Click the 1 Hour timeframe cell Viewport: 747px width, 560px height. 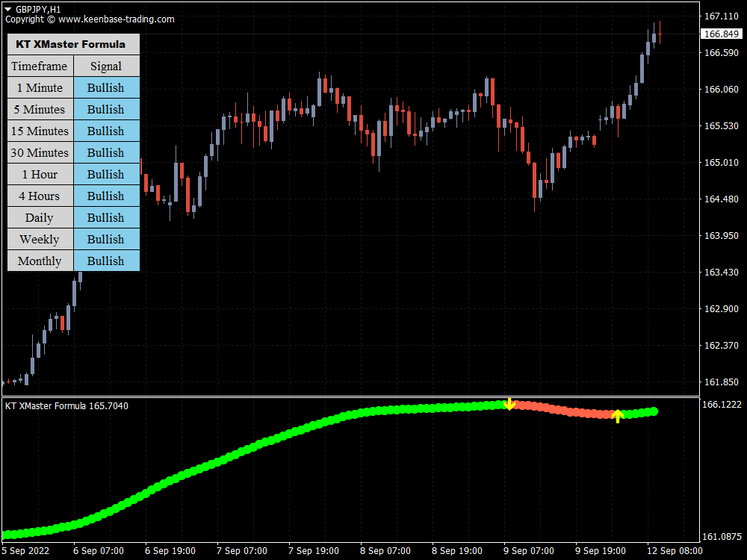click(40, 174)
